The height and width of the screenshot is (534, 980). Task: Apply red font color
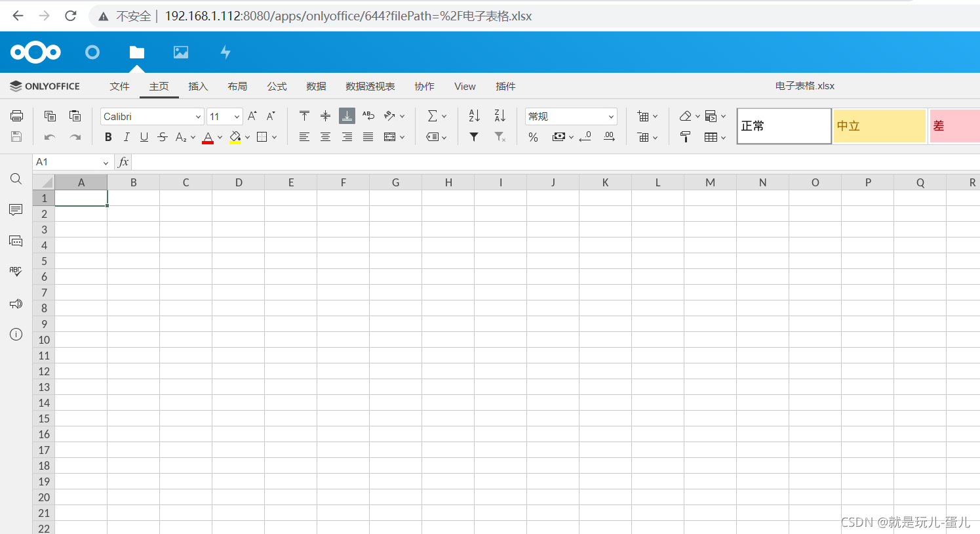pyautogui.click(x=208, y=138)
